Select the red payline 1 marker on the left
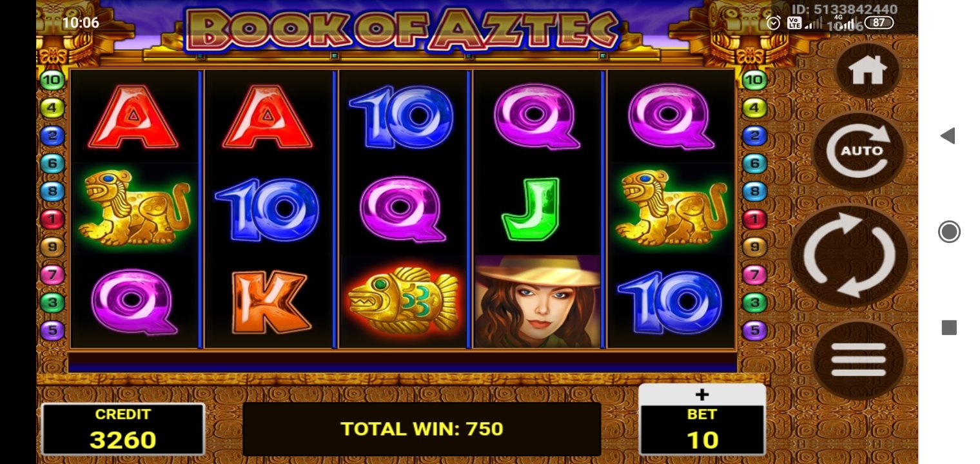Screen dimensions: 980x464 tap(53, 219)
